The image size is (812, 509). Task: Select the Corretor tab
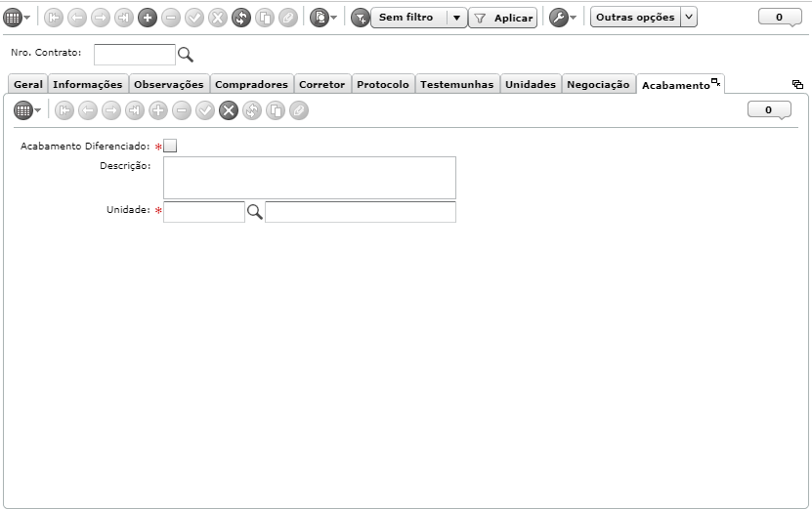click(x=322, y=84)
